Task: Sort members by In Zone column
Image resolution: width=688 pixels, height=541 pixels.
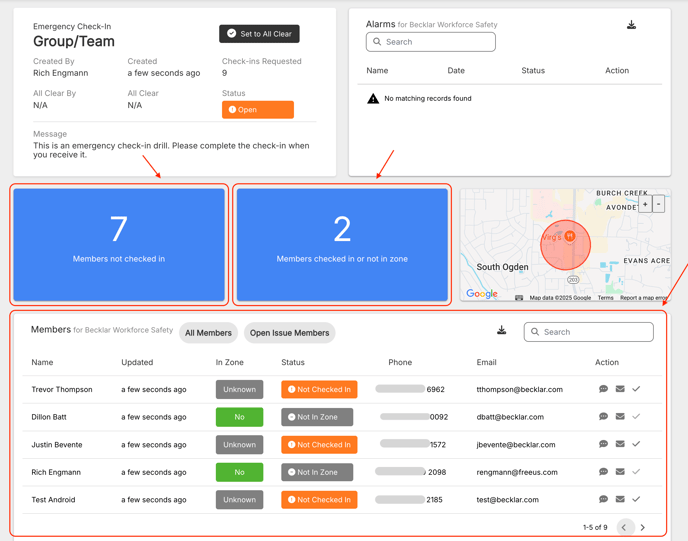Action: click(x=229, y=362)
